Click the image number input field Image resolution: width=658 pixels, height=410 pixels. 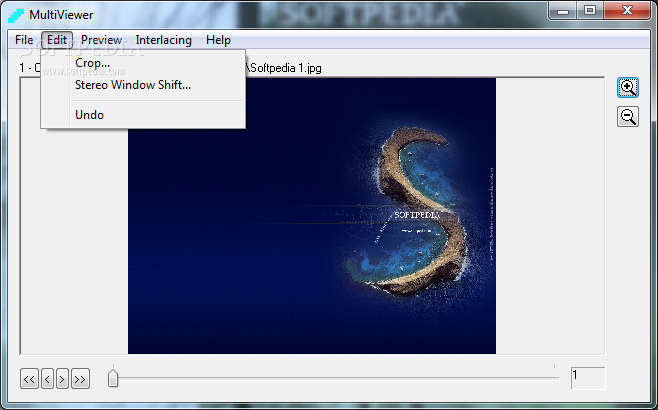click(588, 378)
